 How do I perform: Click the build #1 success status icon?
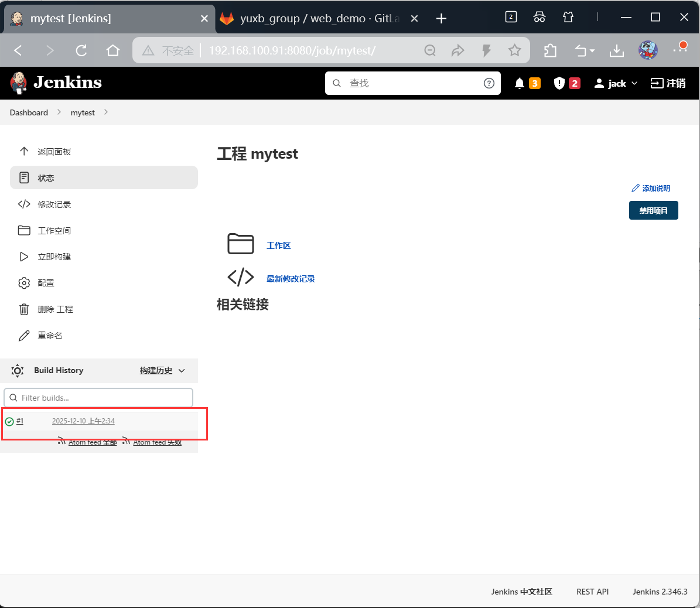pyautogui.click(x=9, y=421)
